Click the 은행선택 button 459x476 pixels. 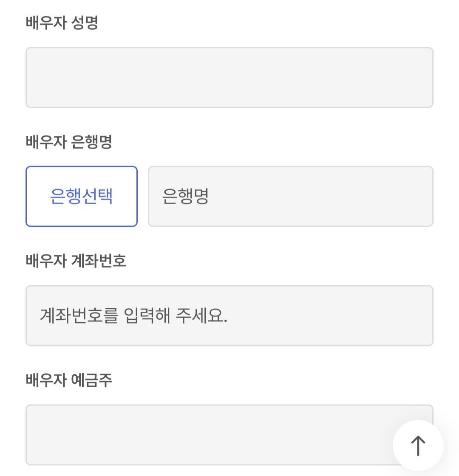[x=82, y=197]
